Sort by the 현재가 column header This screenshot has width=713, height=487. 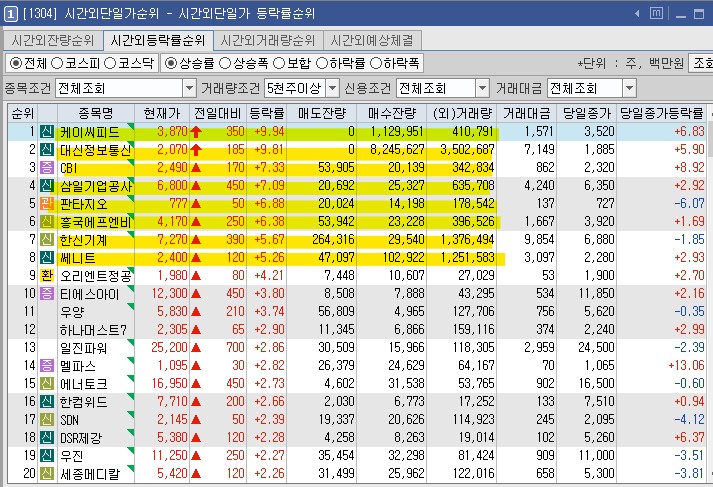point(162,113)
